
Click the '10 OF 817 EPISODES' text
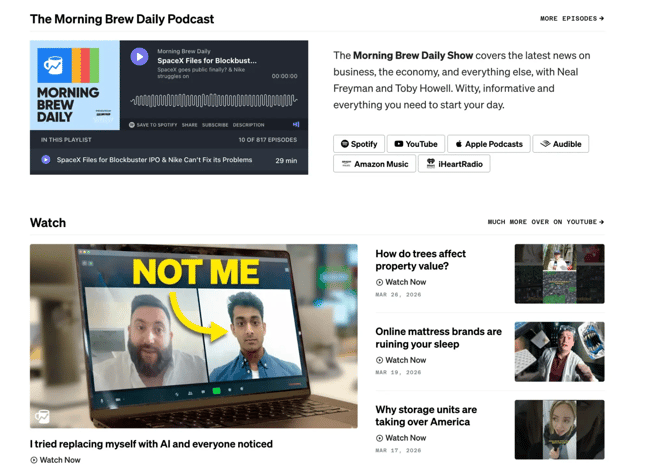pos(268,140)
